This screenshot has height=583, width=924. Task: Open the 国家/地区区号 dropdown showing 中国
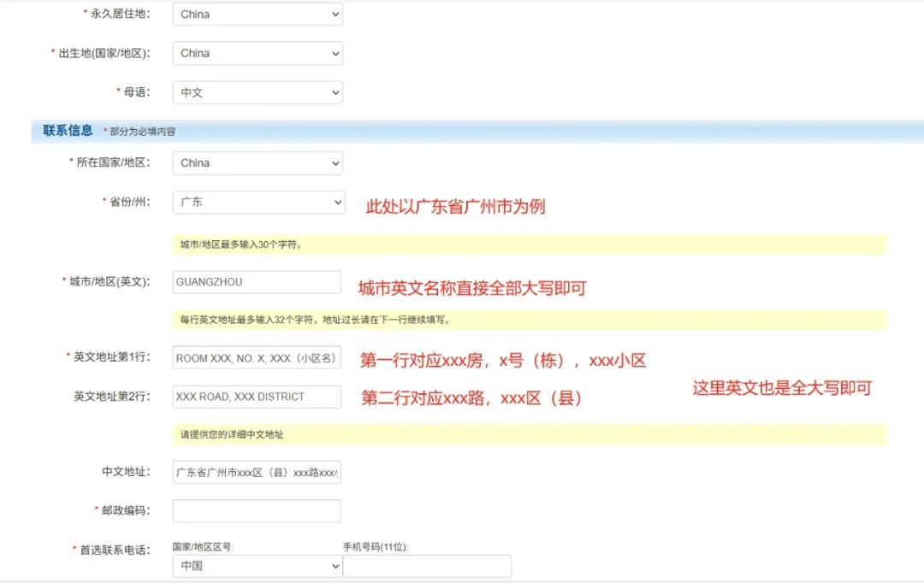[258, 566]
